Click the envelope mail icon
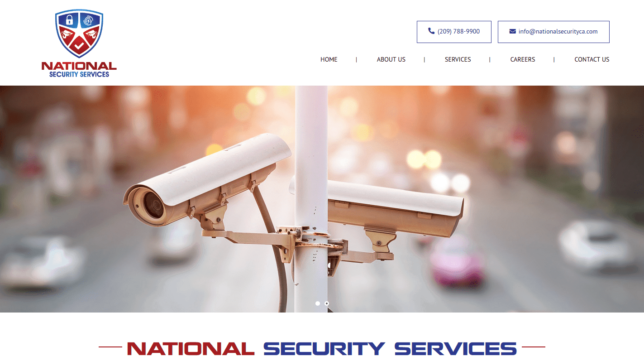Screen dimensions: 644x356 [x=512, y=31]
